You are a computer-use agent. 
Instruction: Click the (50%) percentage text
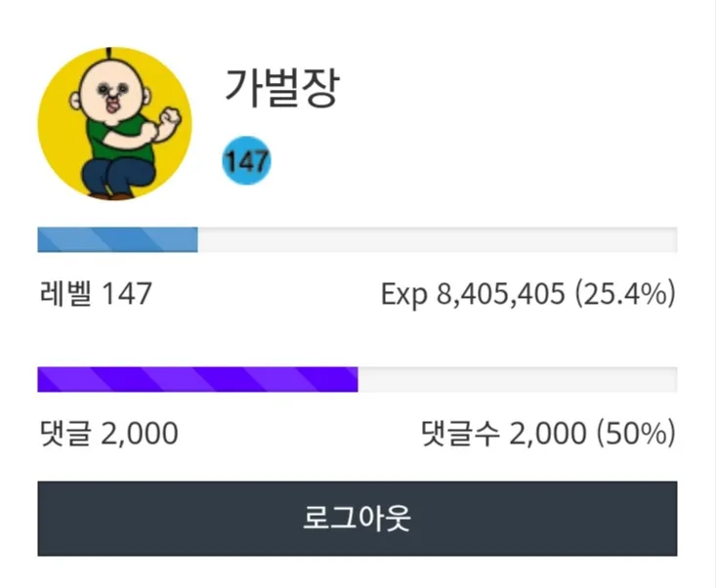tap(636, 434)
